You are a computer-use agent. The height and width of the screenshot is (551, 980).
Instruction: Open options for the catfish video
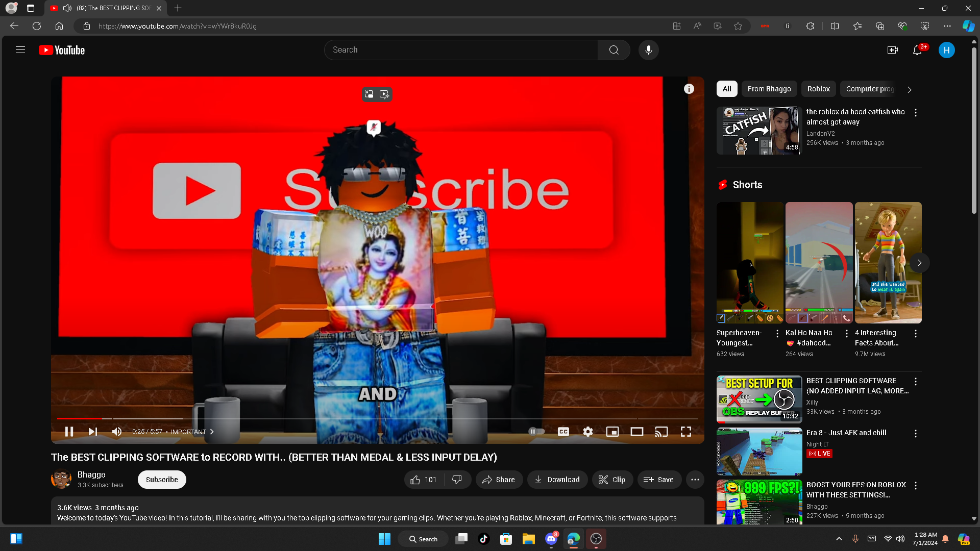(916, 113)
